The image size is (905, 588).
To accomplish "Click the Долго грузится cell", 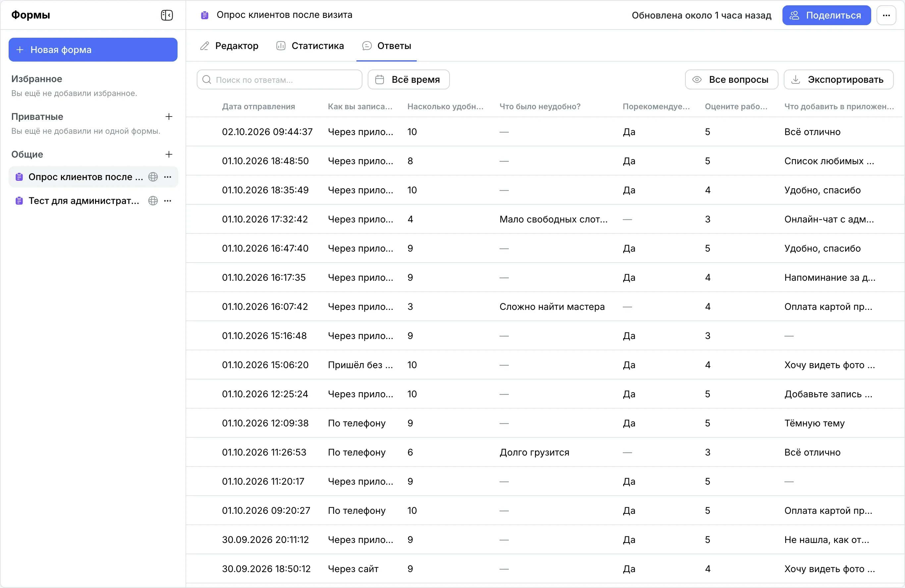I will coord(534,452).
